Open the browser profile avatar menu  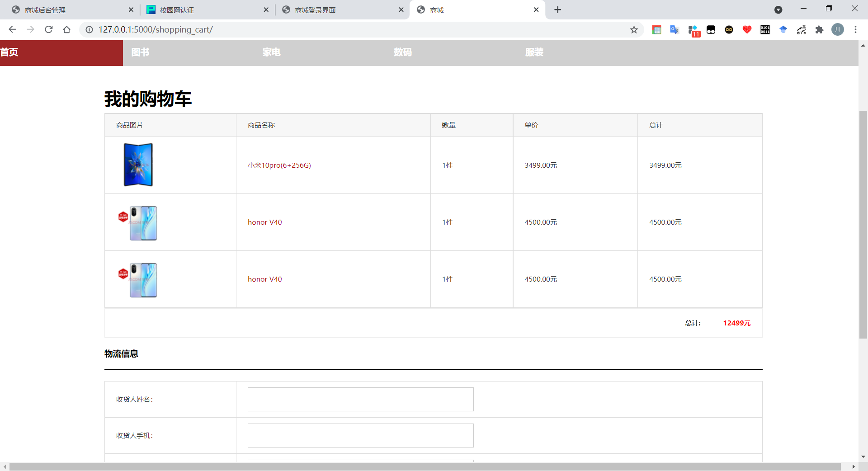pyautogui.click(x=838, y=29)
